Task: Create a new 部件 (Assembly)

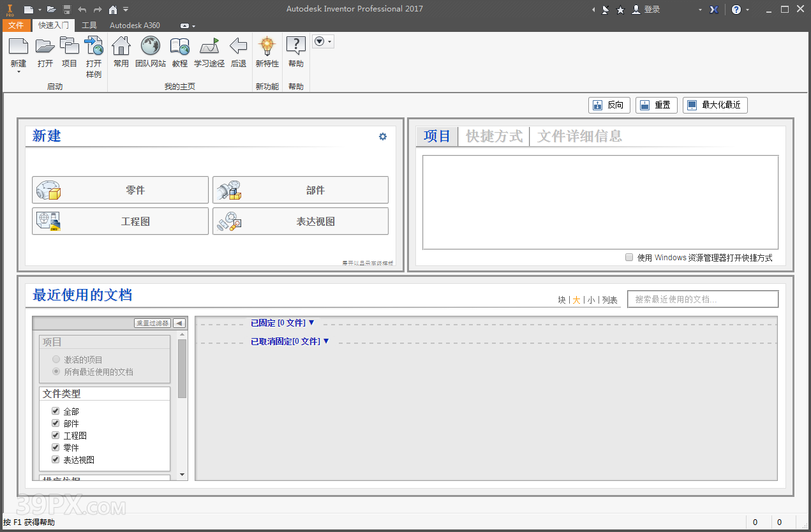Action: point(301,190)
